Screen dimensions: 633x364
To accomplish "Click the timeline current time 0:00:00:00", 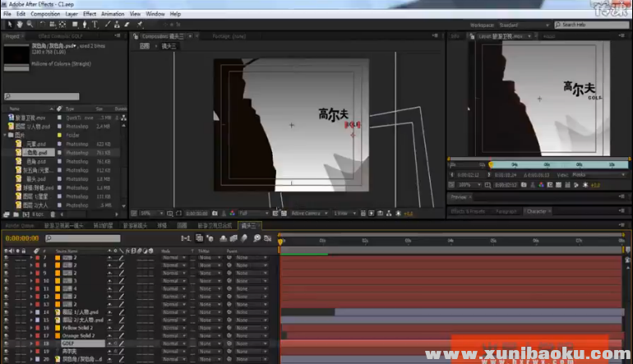I will tap(22, 238).
